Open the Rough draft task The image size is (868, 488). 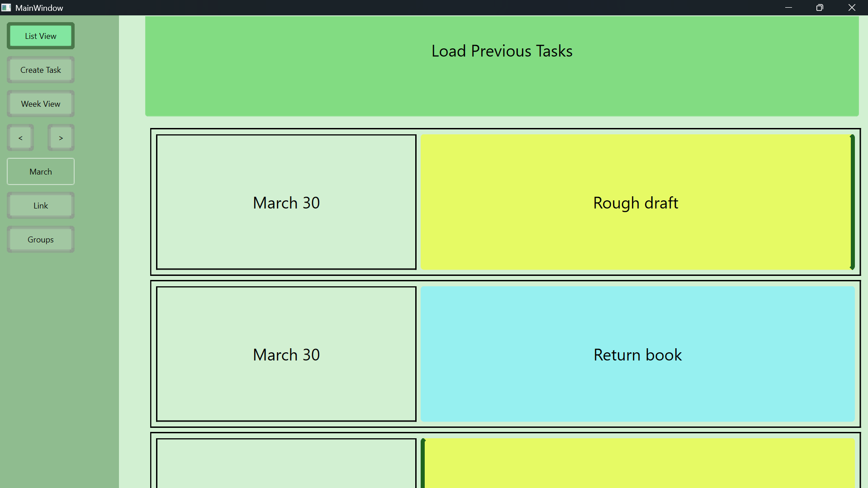tap(638, 202)
